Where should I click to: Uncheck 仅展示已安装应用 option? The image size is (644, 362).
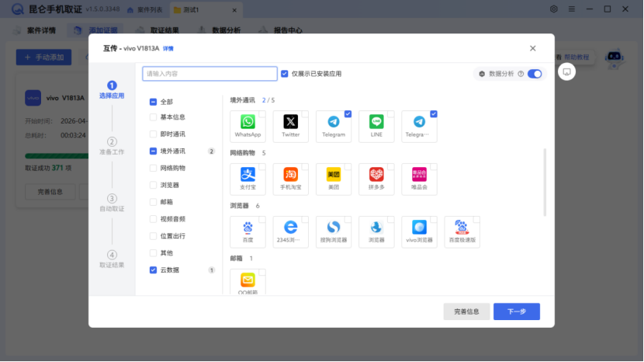(284, 74)
